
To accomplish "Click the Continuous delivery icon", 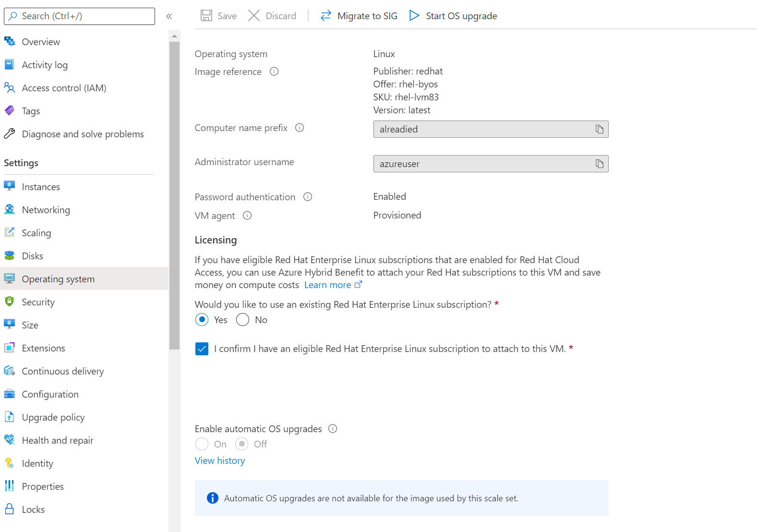I will tap(10, 371).
